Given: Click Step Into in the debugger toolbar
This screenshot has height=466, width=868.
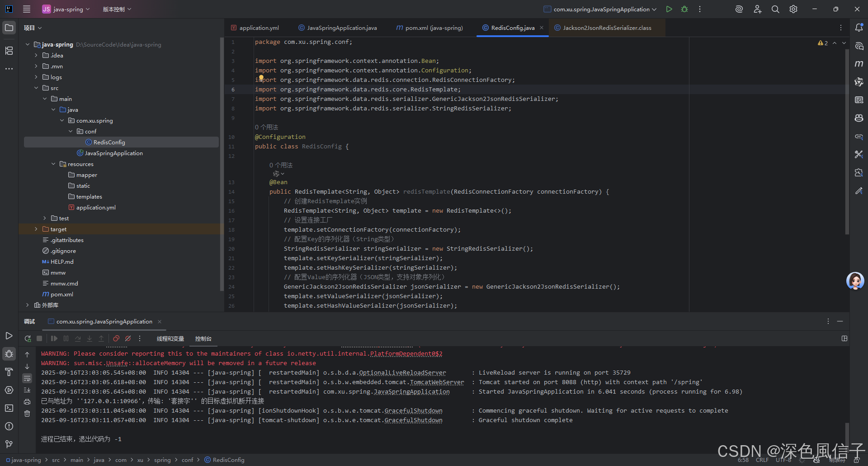Looking at the screenshot, I should (90, 338).
